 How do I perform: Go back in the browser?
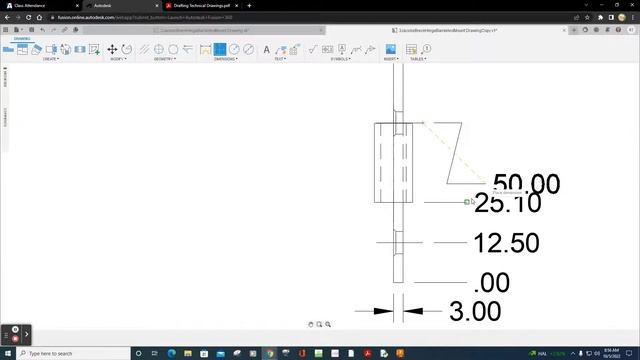(x=7, y=18)
